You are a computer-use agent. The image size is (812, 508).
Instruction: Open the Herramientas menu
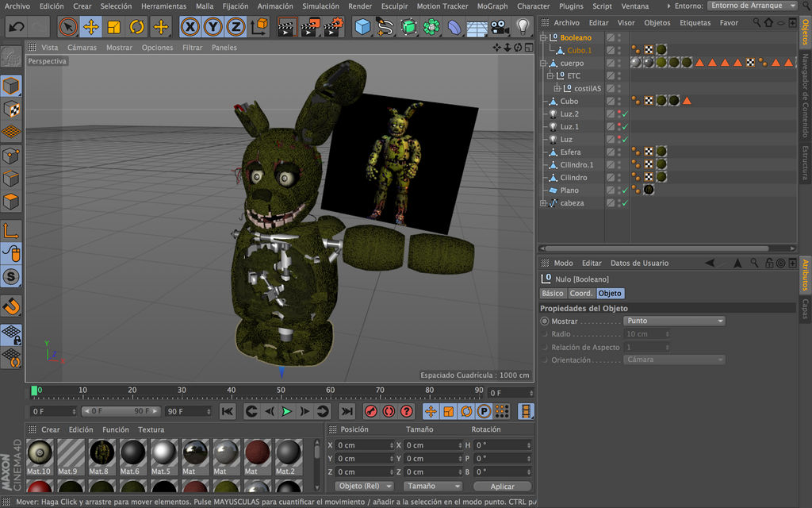[163, 6]
